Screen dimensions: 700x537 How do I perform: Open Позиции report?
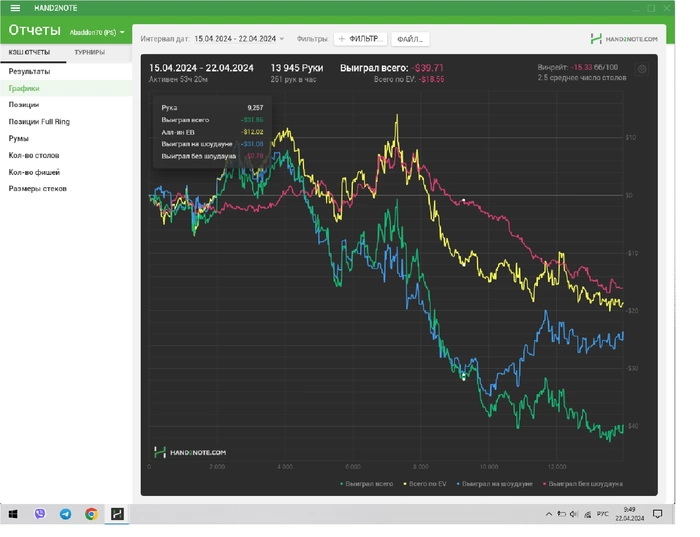click(x=66, y=104)
